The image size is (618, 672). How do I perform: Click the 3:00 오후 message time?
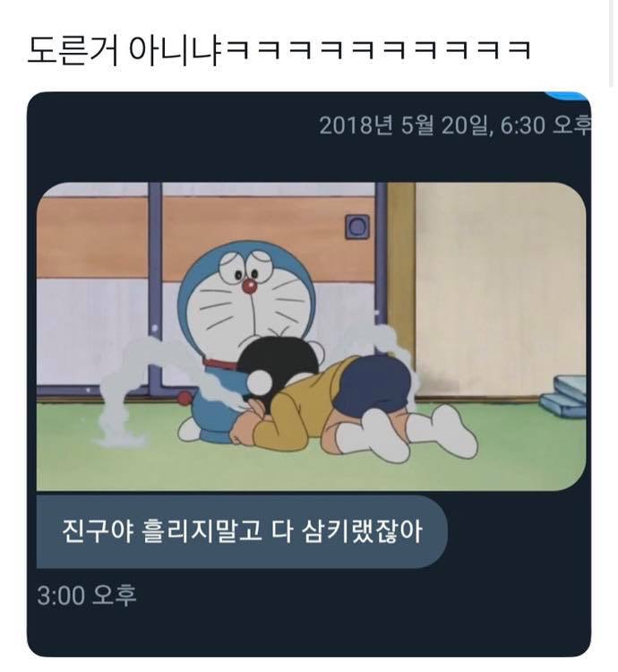(87, 595)
